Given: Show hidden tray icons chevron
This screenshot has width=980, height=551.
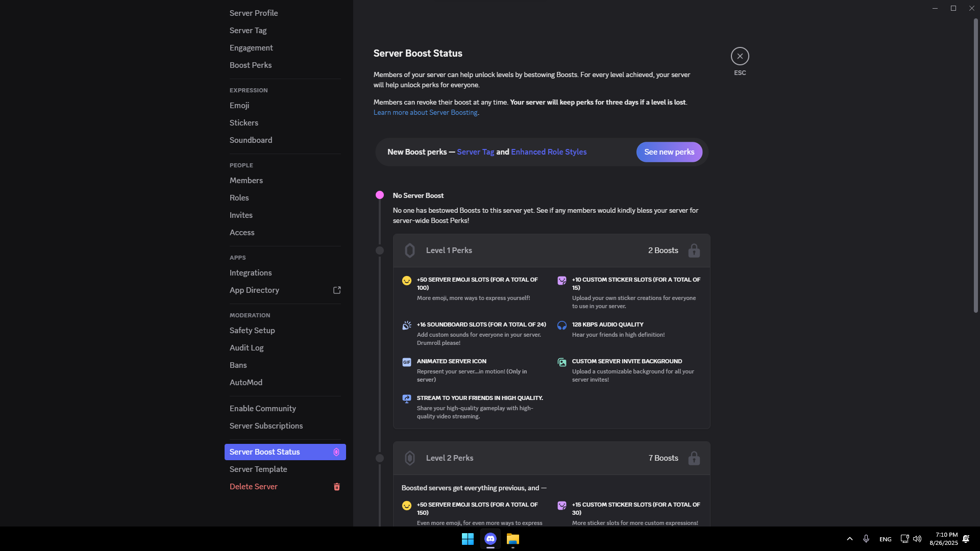Looking at the screenshot, I should click(x=850, y=539).
